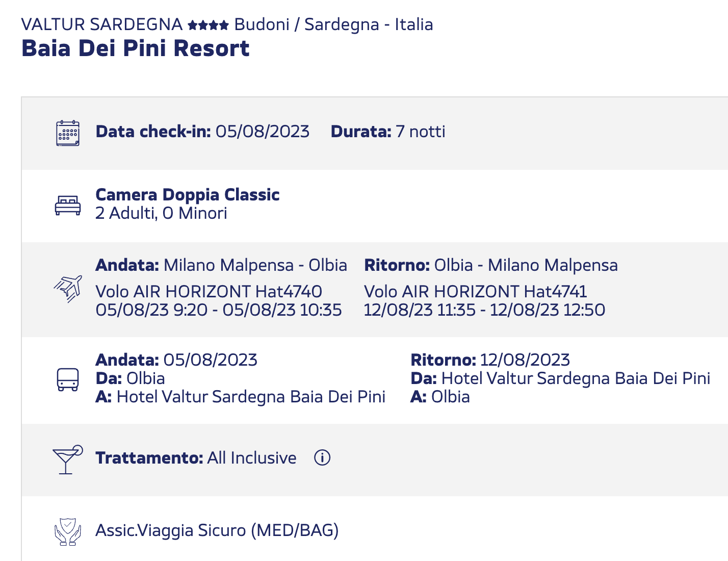Click the Camera Doppia Classic room label
Viewport: 728px width, 561px height.
pyautogui.click(x=188, y=195)
